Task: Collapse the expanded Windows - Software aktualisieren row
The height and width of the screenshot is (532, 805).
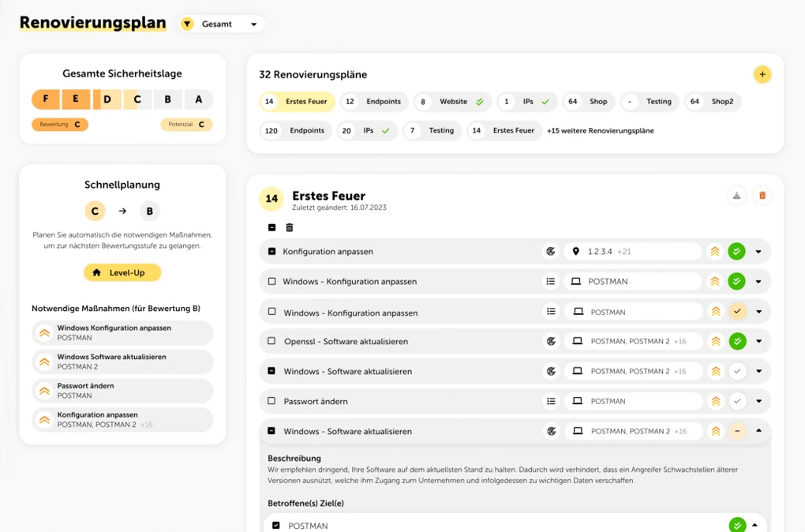Action: pos(758,431)
